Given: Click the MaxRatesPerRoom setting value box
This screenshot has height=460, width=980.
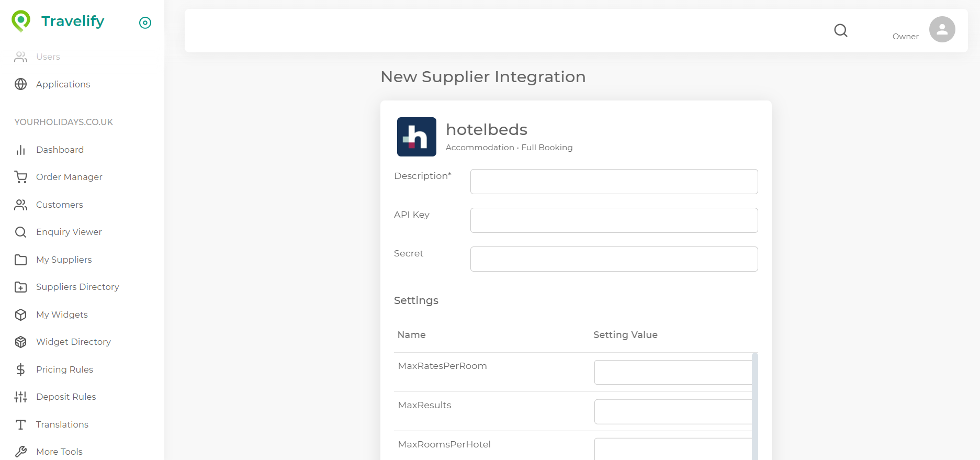Looking at the screenshot, I should pyautogui.click(x=673, y=372).
